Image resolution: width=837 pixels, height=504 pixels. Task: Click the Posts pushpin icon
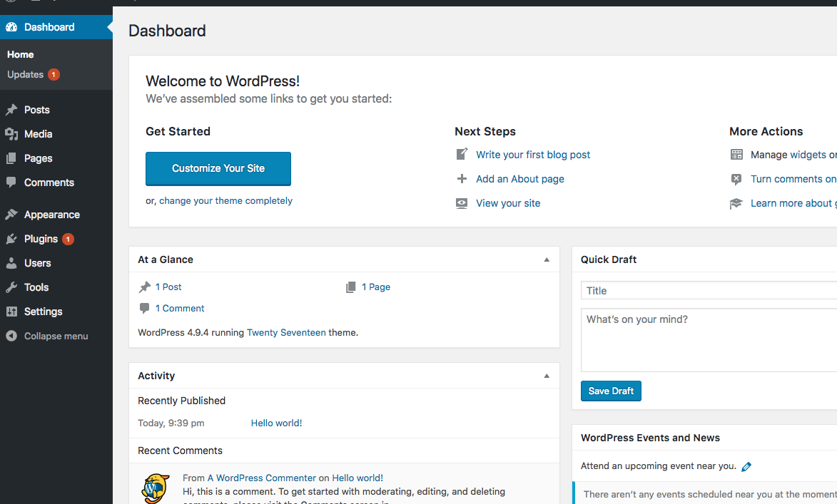11,110
